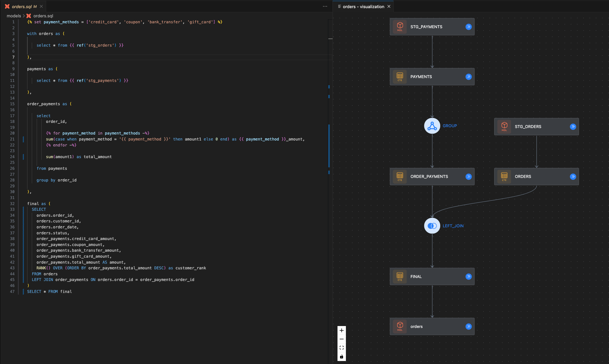The image size is (609, 364).
Task: Fit the graph to view
Action: click(342, 348)
